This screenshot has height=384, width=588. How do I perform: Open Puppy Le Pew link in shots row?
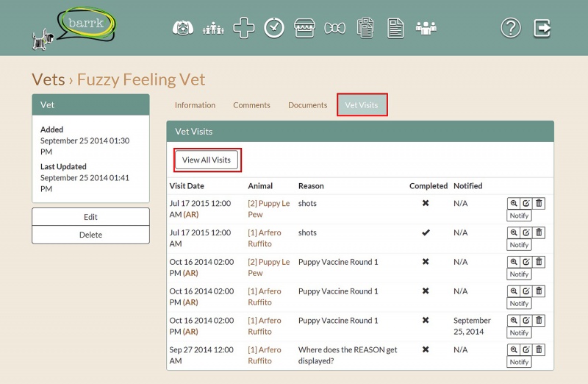268,209
